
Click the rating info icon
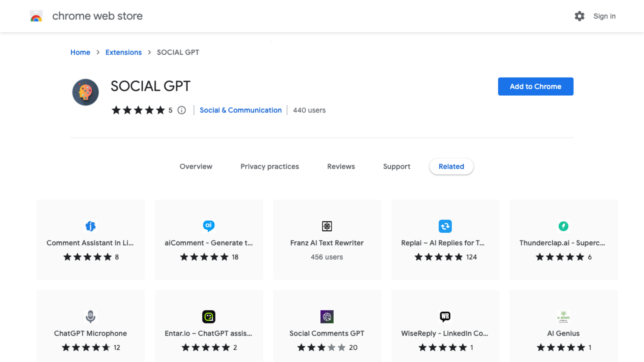[x=181, y=110]
